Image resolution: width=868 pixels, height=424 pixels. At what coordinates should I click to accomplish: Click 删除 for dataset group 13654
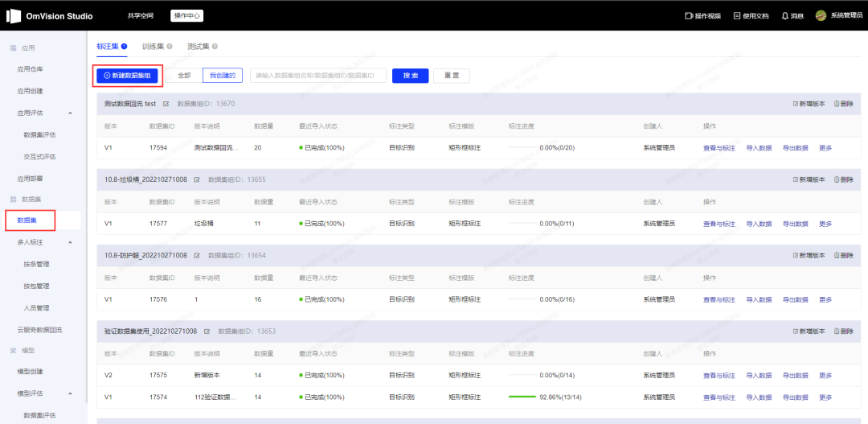tap(844, 255)
